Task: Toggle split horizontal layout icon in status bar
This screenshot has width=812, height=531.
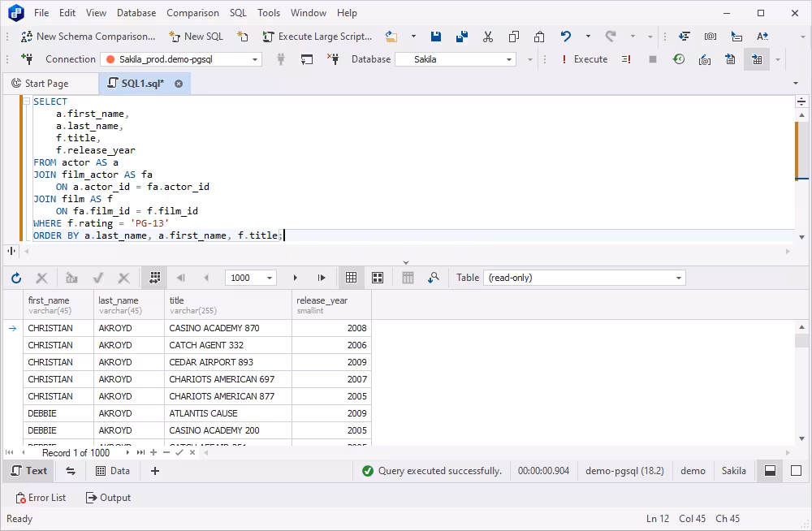Action: coord(770,471)
